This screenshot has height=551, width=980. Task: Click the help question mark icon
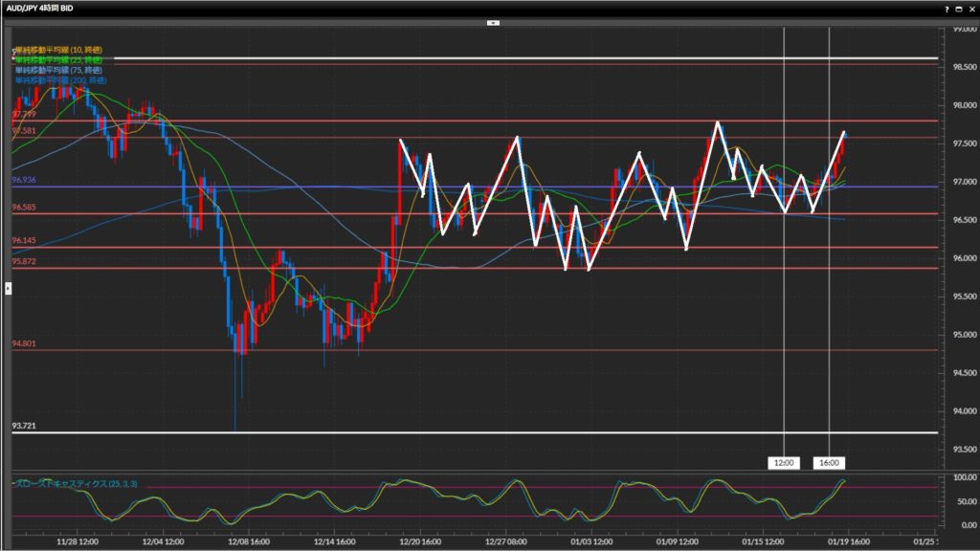947,8
